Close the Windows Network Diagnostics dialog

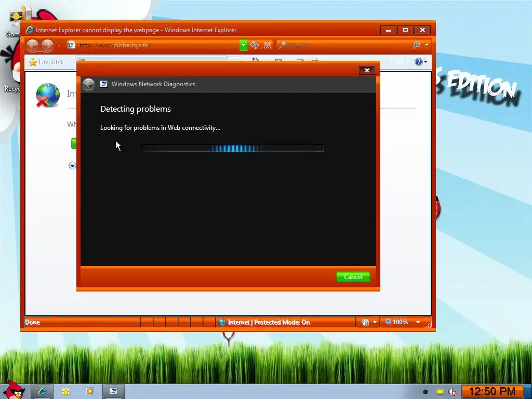(x=367, y=70)
